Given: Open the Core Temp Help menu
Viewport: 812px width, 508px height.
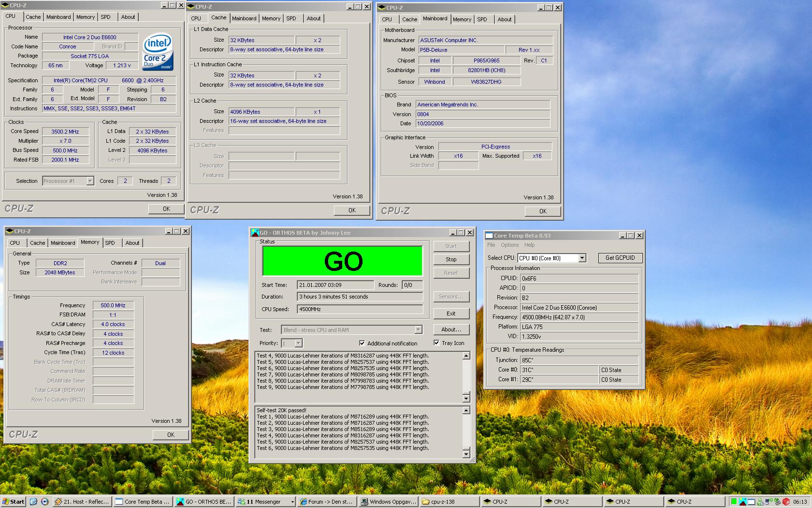Looking at the screenshot, I should tap(530, 245).
